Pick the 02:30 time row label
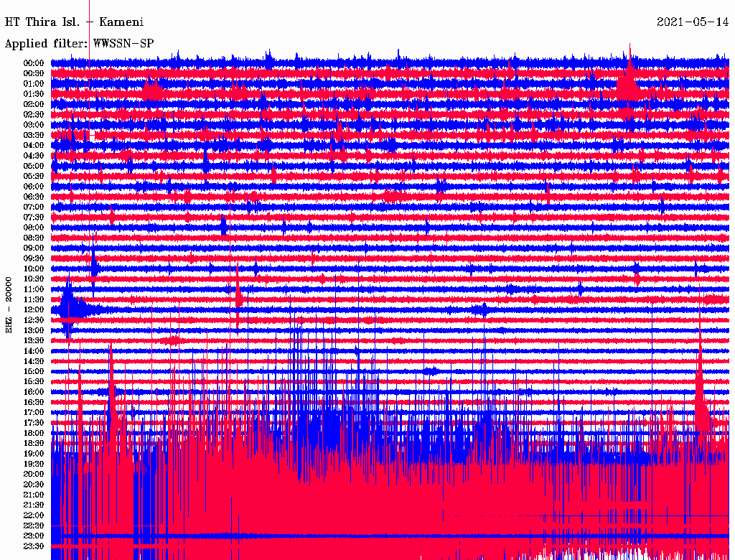Image resolution: width=735 pixels, height=560 pixels. tap(34, 114)
